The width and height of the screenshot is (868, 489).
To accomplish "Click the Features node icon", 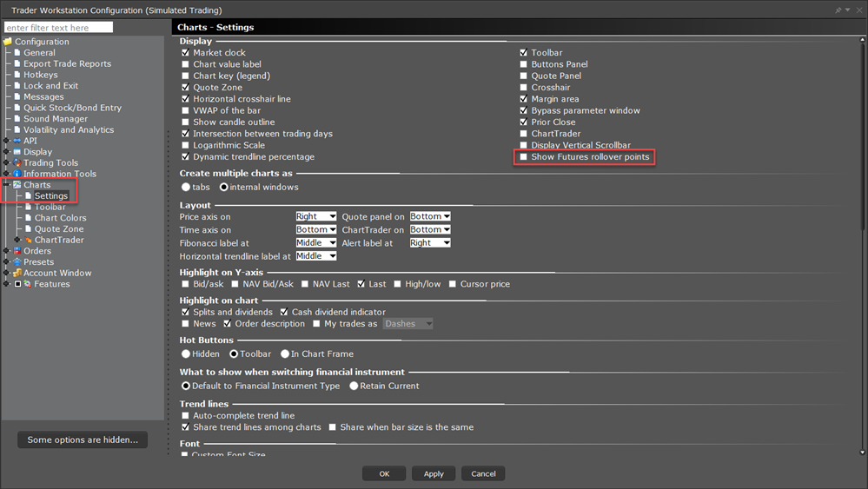I will 27,284.
